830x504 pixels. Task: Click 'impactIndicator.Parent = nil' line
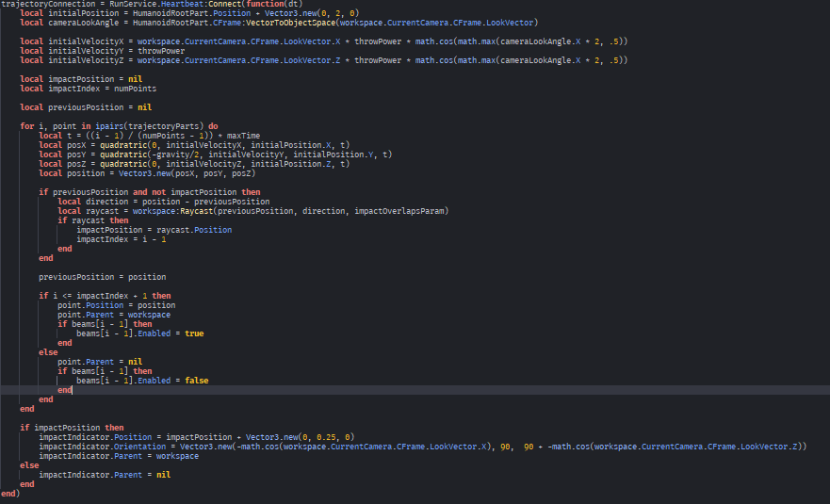(x=105, y=475)
